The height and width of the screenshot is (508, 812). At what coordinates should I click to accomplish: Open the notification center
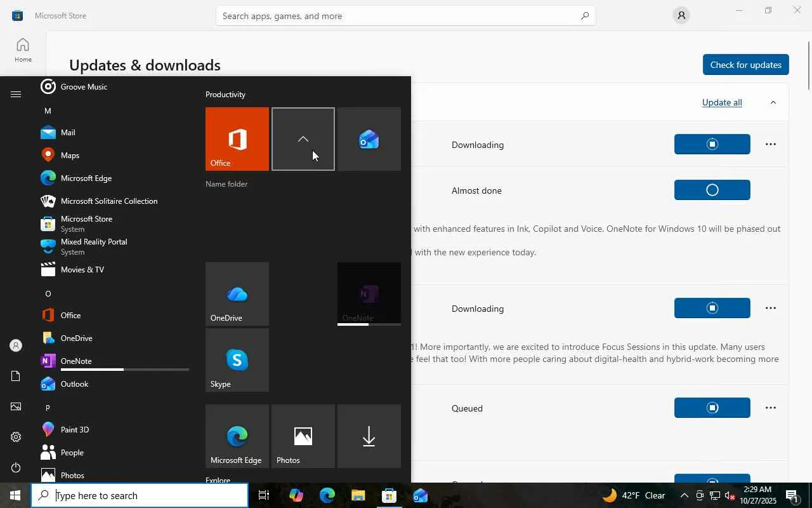click(x=792, y=495)
